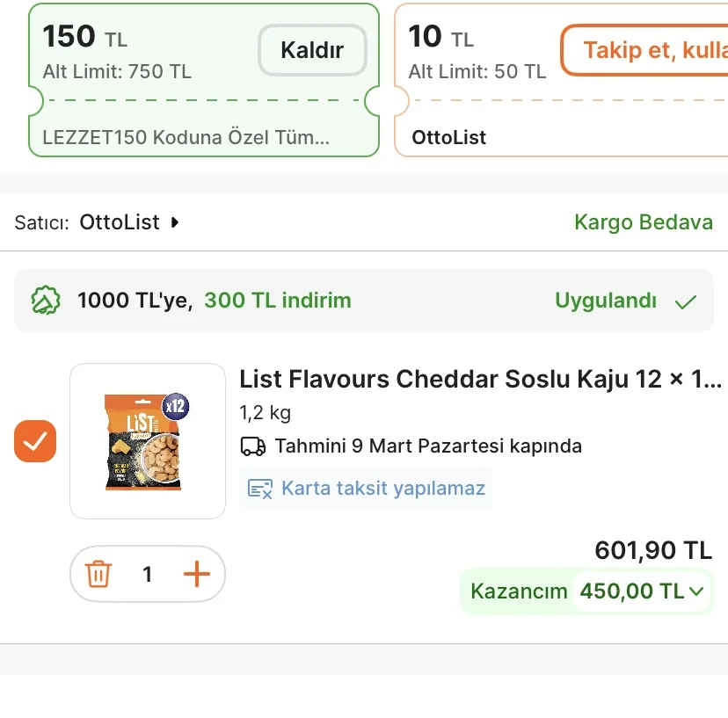The width and height of the screenshot is (728, 718).
Task: Open List Flavours Cheddar Soslu Kaju title
Action: (x=480, y=379)
